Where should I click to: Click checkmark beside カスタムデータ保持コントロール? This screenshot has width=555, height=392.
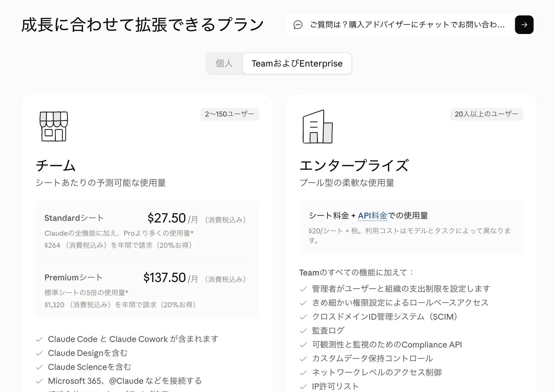pos(303,359)
